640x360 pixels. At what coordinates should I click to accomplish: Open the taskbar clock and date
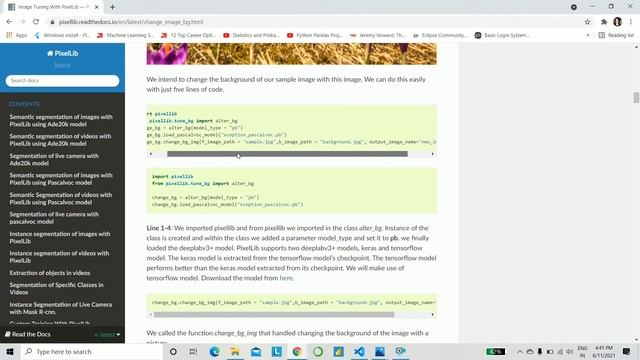[604, 351]
